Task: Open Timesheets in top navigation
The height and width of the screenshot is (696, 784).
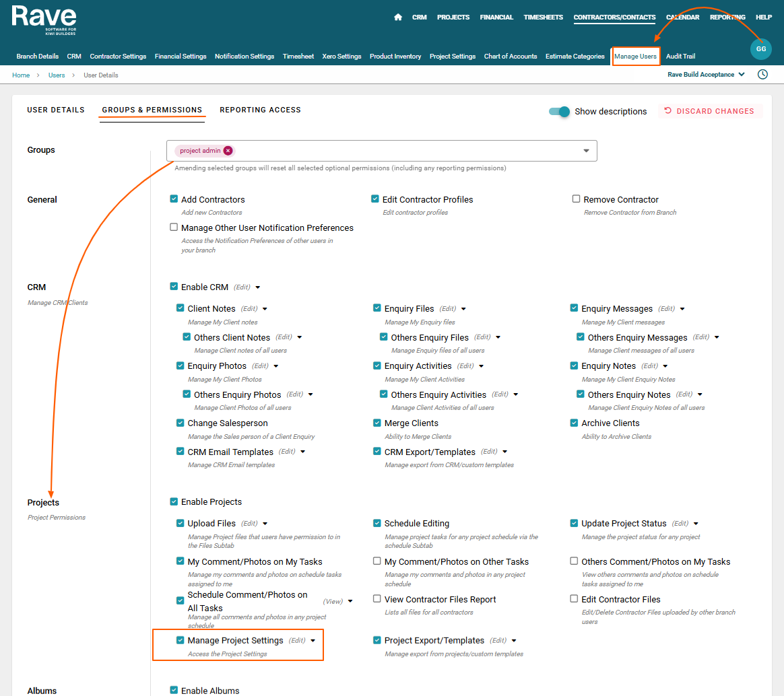Action: point(543,18)
